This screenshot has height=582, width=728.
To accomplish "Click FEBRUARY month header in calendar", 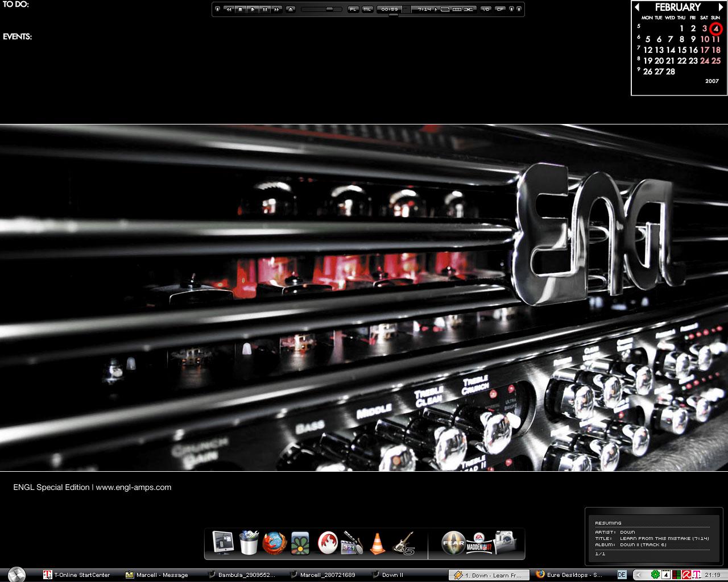I will point(677,7).
